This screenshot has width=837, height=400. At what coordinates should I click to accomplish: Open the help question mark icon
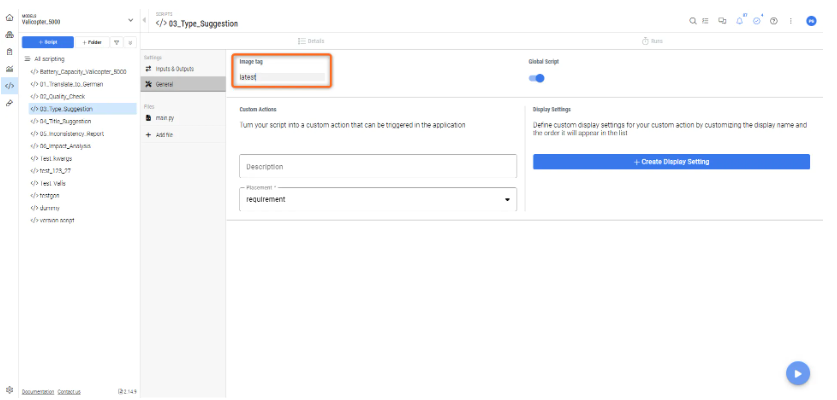coord(774,20)
